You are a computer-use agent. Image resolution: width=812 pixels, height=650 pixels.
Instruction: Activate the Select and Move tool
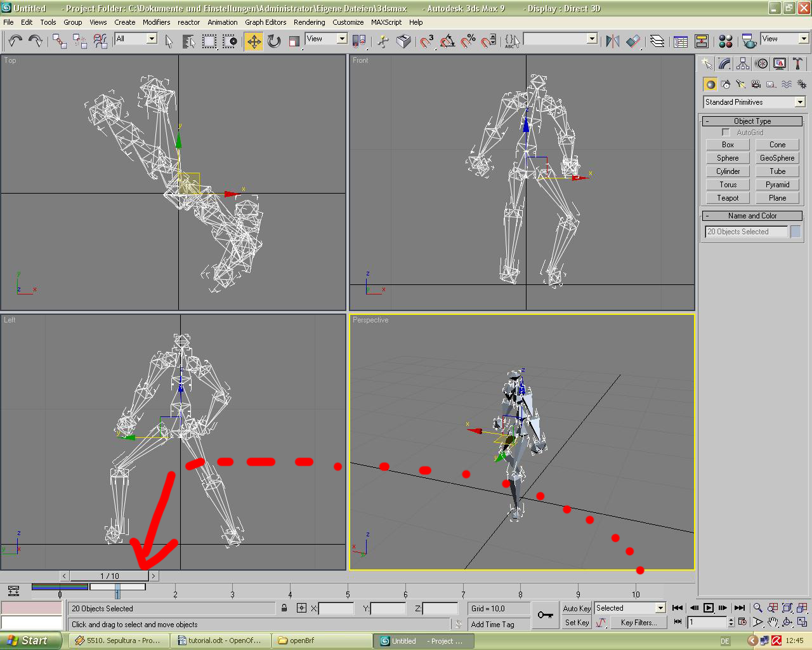[x=254, y=42]
